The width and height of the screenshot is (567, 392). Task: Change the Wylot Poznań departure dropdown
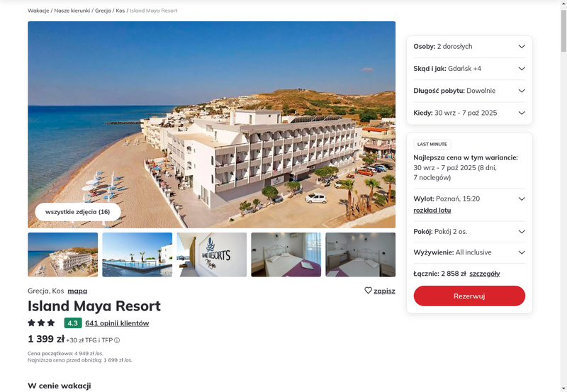point(522,199)
